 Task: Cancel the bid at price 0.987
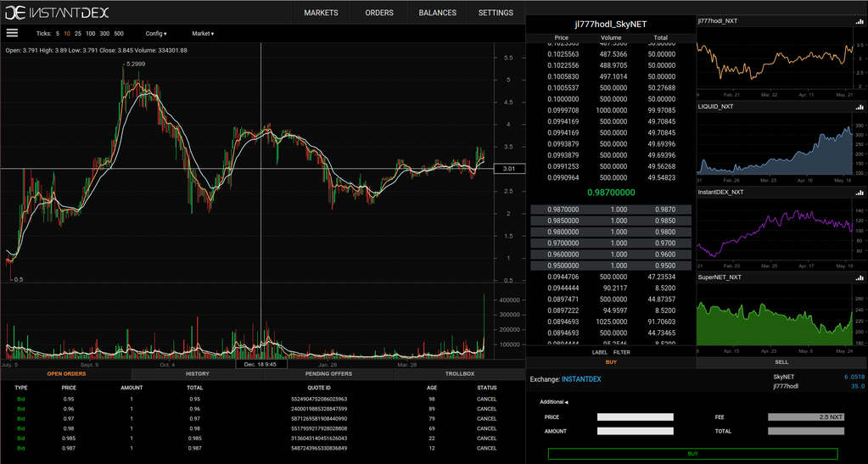(486, 449)
